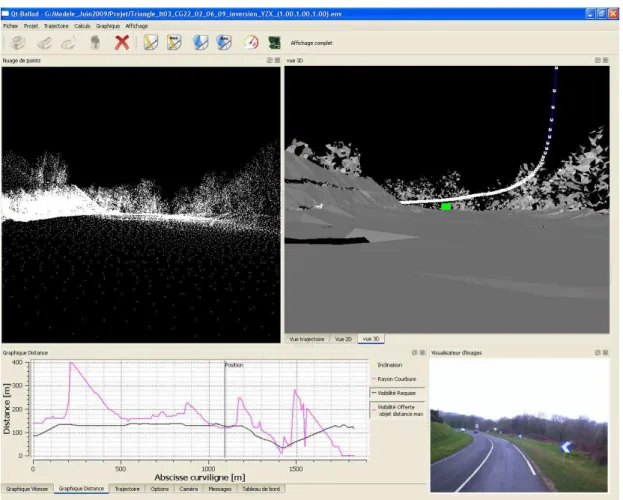Toggle the Visibilité Offerte objet distance max curve
Screen dimensions: 623x500
point(397,411)
